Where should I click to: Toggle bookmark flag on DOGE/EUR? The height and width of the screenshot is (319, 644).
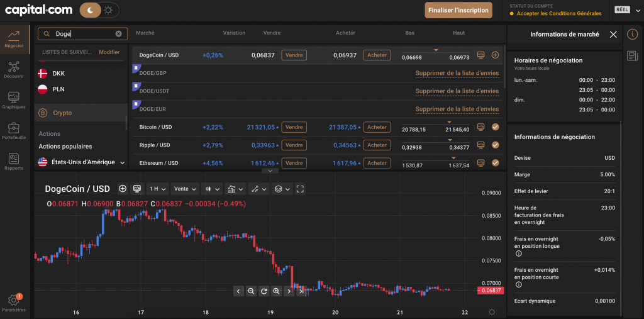[x=136, y=104]
